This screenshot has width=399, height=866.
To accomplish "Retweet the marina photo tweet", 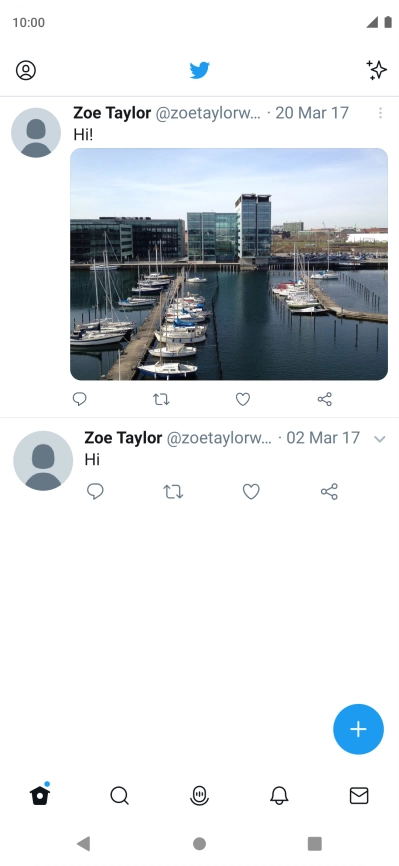I will pos(161,399).
